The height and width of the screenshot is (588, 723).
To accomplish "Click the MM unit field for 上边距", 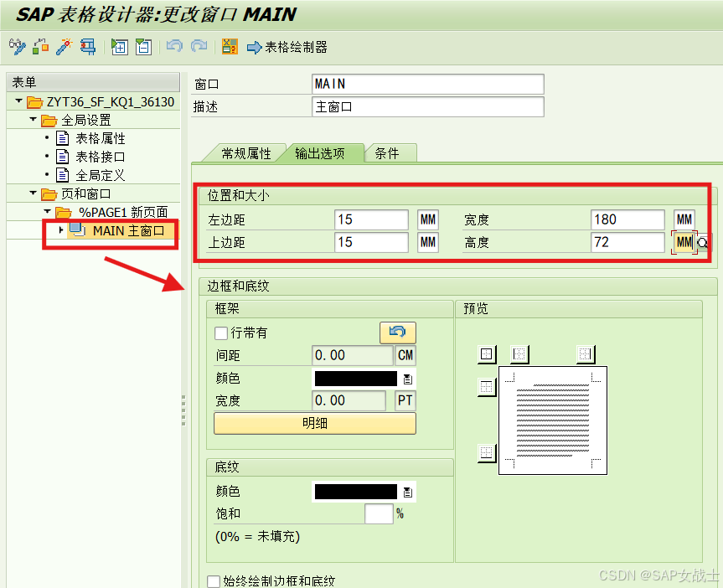I will tap(428, 242).
